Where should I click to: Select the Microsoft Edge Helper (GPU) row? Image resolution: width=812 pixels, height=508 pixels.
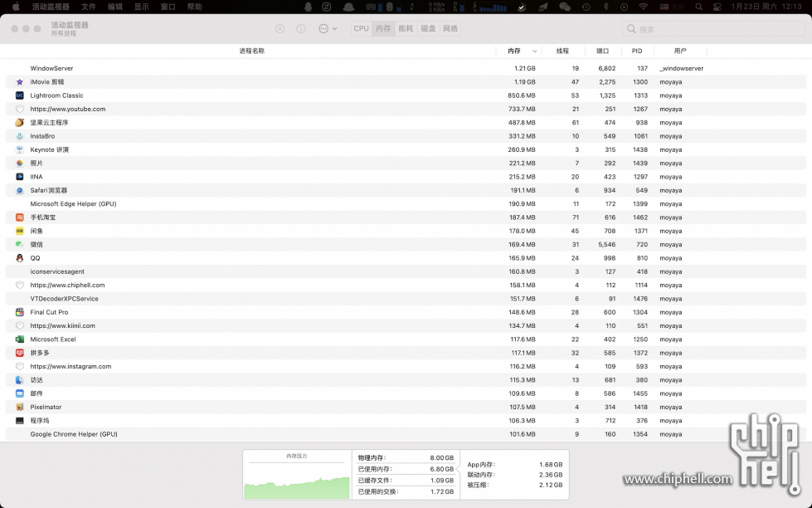(406, 203)
